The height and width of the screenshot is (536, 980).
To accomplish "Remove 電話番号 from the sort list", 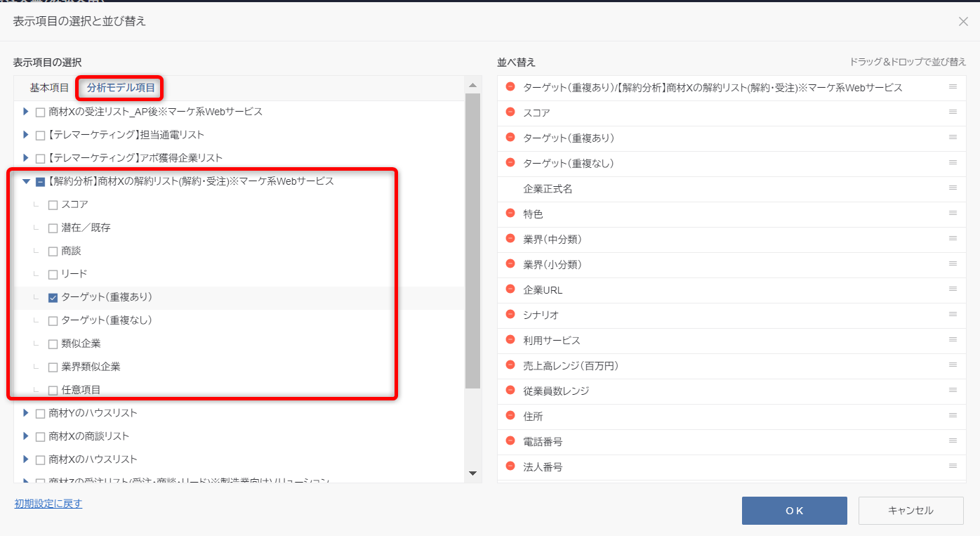I will pyautogui.click(x=510, y=441).
